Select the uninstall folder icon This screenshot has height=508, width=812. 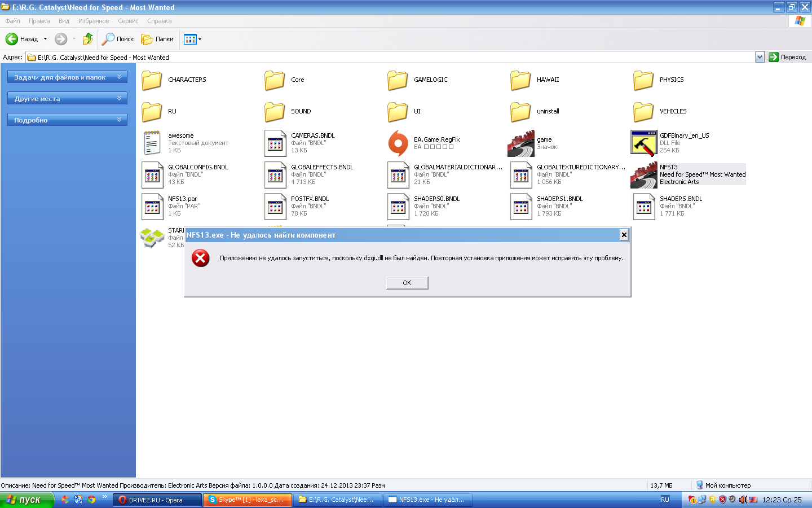[x=520, y=112]
